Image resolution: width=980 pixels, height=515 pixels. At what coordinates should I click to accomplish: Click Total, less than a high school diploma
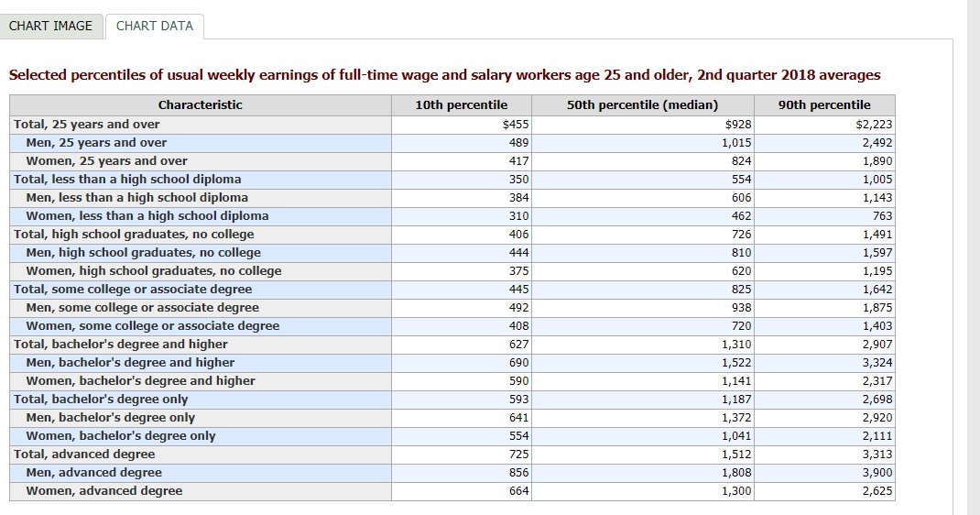(x=127, y=180)
